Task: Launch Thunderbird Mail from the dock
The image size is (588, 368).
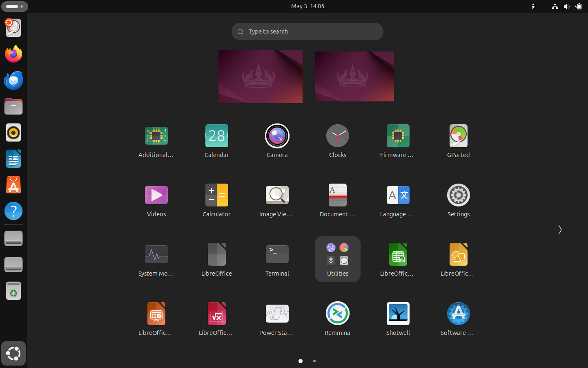Action: coord(13,80)
